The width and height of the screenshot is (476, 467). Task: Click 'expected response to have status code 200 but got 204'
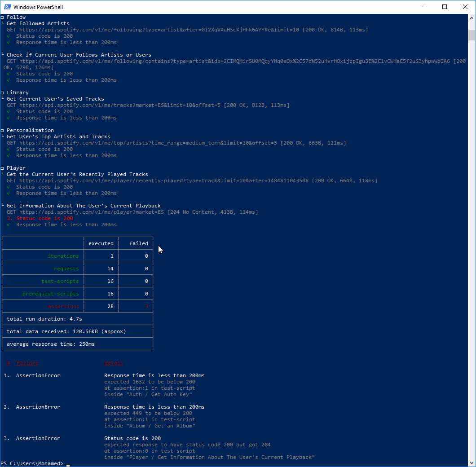tap(187, 445)
